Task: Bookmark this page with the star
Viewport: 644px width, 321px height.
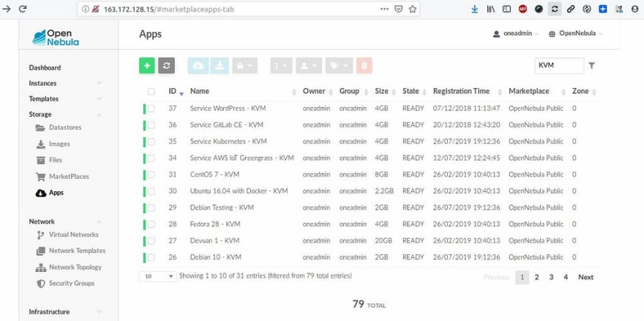Action: coord(412,9)
